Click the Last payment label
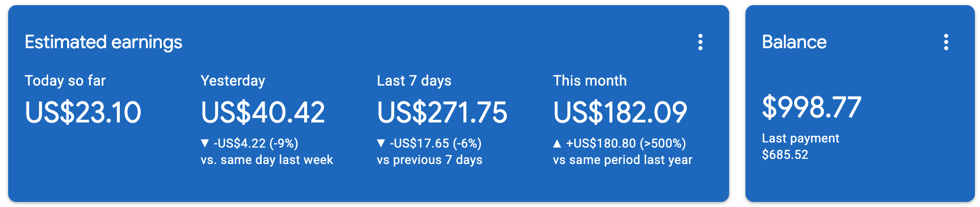Viewport: 980px width, 207px height. click(800, 138)
